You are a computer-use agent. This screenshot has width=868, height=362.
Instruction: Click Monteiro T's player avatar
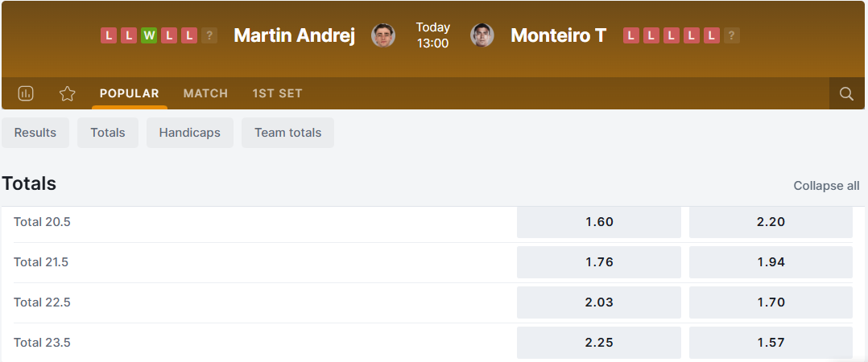(x=482, y=35)
